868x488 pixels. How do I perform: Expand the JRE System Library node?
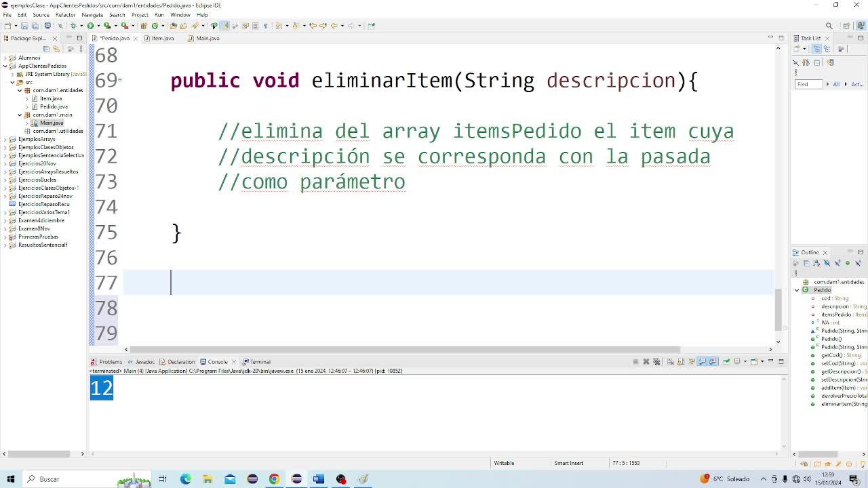[x=12, y=74]
